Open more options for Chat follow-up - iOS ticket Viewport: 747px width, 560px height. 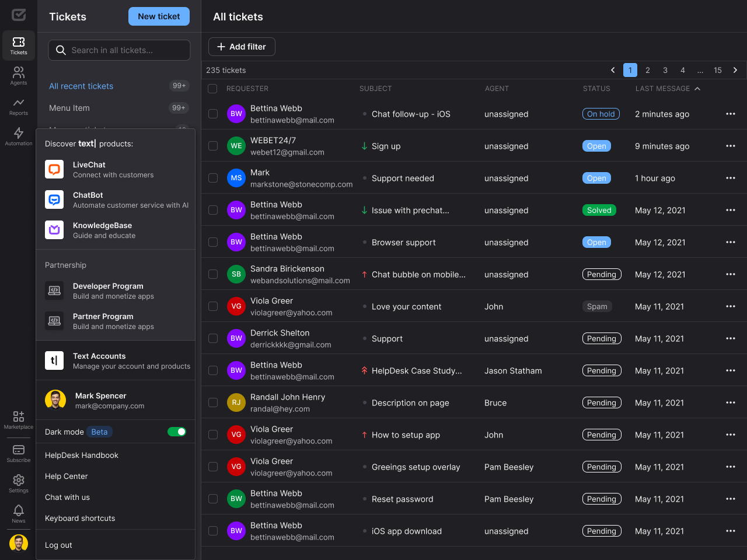(731, 114)
